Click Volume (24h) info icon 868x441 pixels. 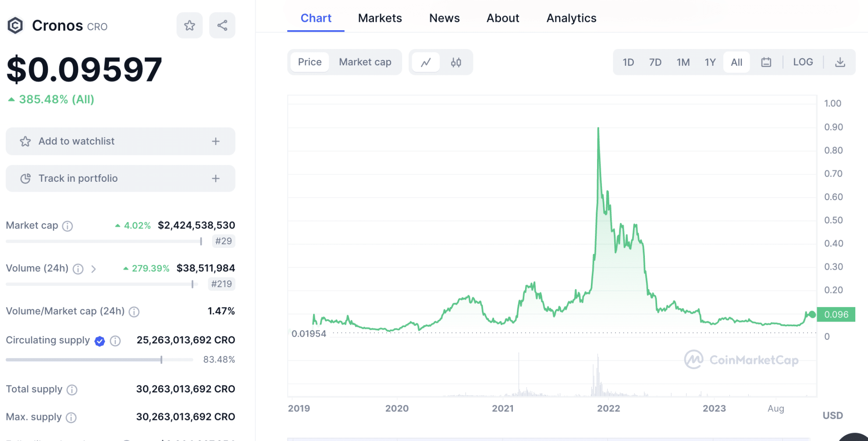(x=78, y=269)
